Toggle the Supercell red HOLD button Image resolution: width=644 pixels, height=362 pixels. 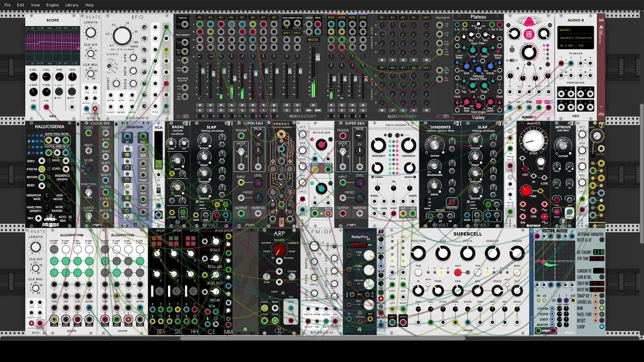coord(458,272)
